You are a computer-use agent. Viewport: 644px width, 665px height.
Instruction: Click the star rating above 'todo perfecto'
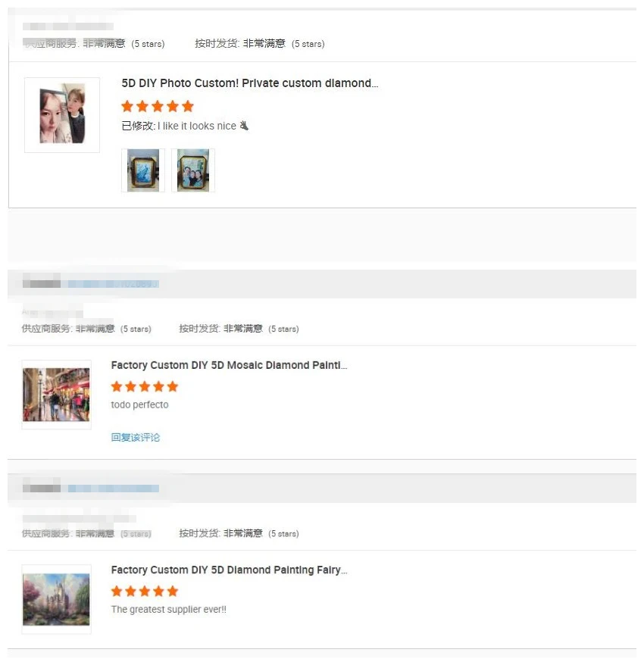(x=145, y=386)
